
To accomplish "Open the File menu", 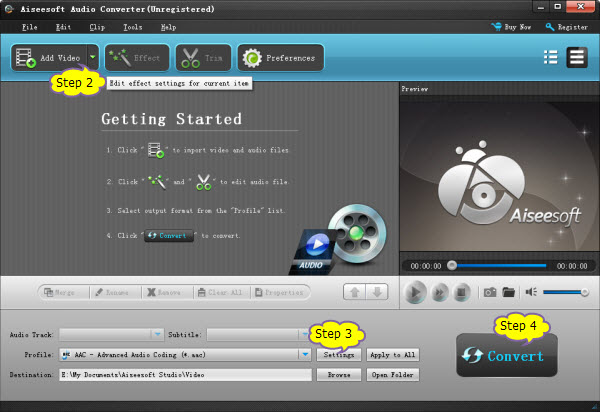I will [29, 27].
